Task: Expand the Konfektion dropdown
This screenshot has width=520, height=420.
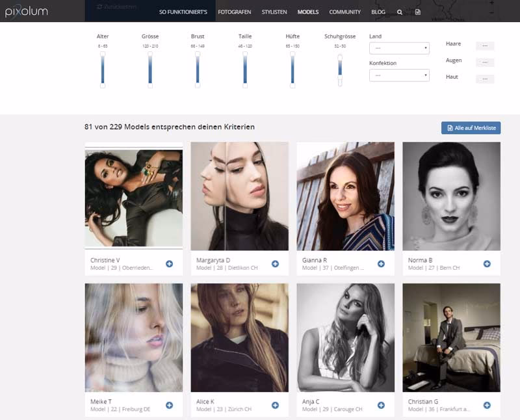Action: [399, 75]
